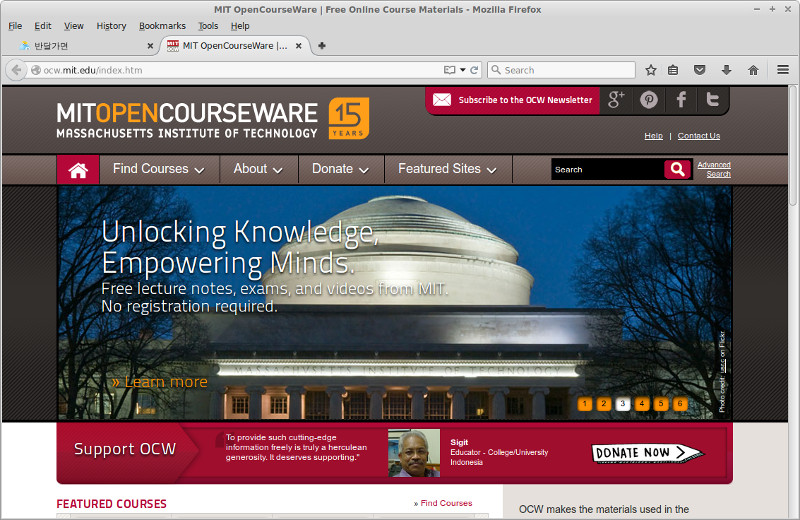Click the site identity globe icon
Image resolution: width=800 pixels, height=520 pixels.
click(x=36, y=70)
